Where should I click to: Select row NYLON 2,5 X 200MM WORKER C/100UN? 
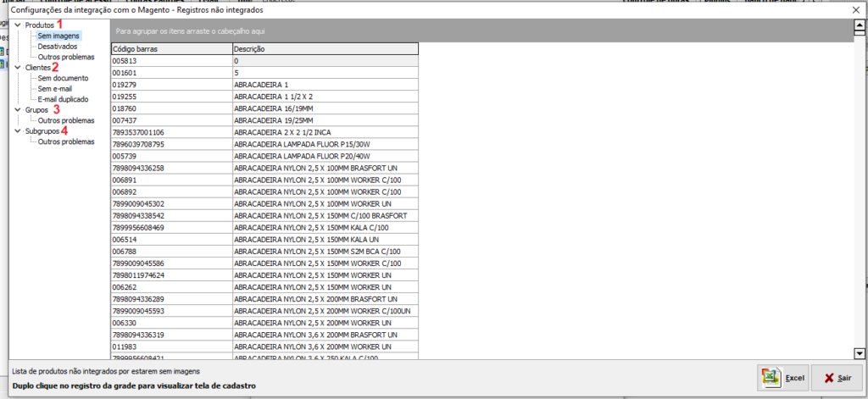(264, 311)
